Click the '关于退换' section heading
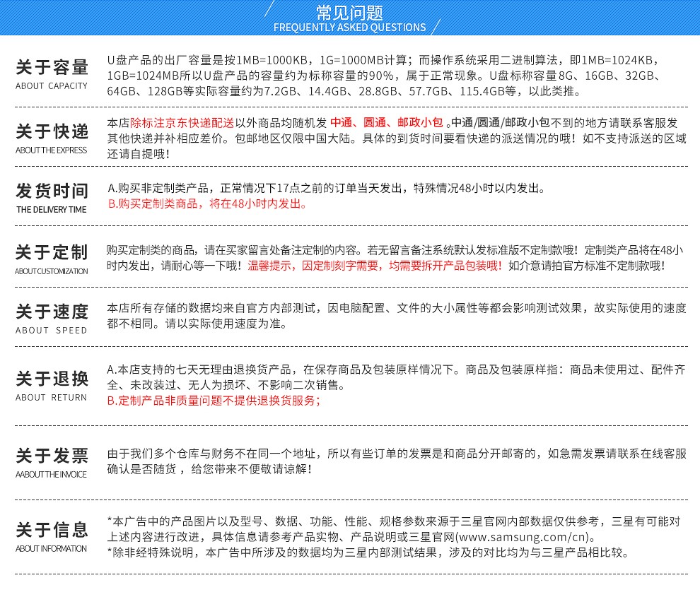700x597 pixels. pos(52,379)
